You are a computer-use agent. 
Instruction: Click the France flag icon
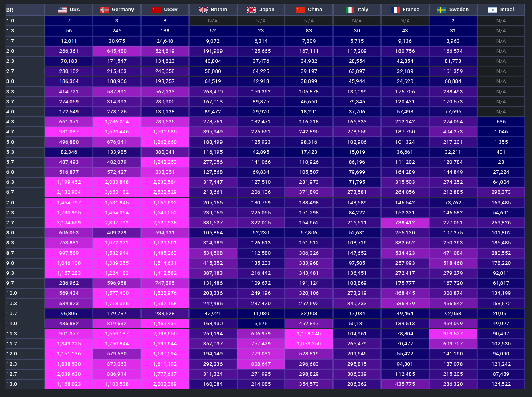click(x=395, y=10)
